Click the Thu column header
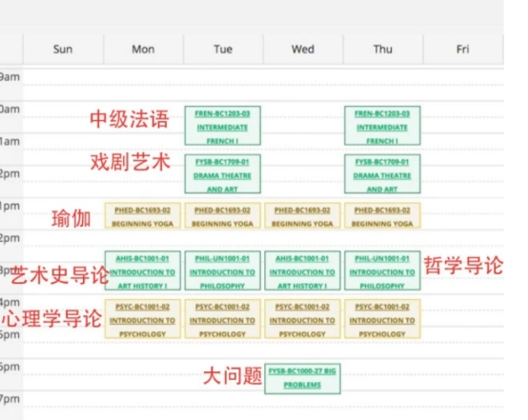This screenshot has width=528, height=420. point(383,50)
